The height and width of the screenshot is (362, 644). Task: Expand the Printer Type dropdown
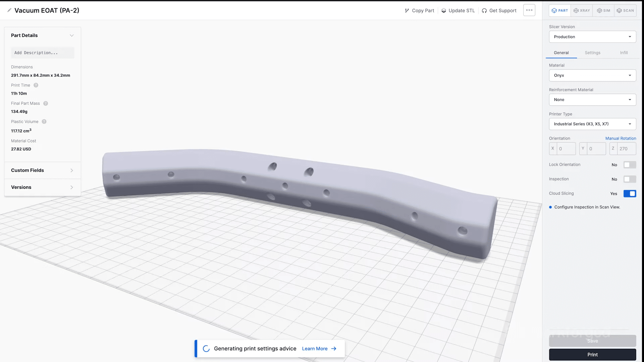pos(592,124)
